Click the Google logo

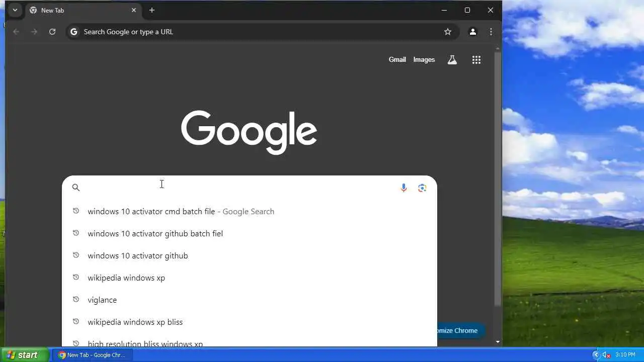(249, 132)
